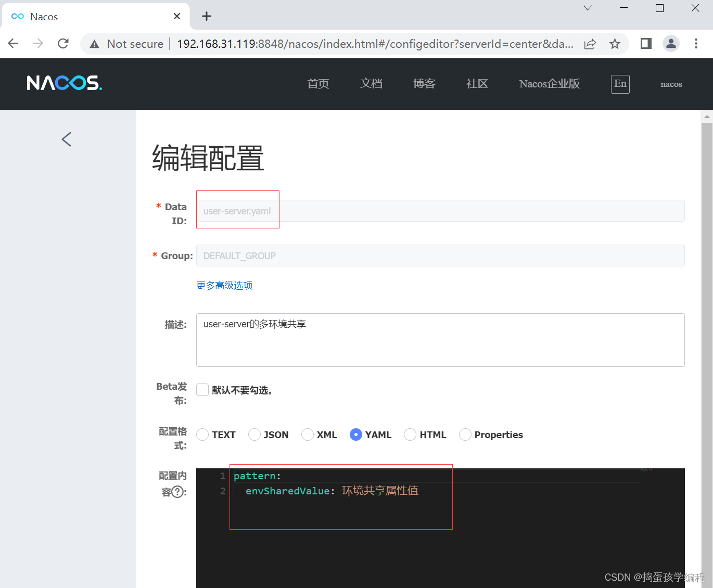
Task: Select the HTML format radio button
Action: (410, 434)
